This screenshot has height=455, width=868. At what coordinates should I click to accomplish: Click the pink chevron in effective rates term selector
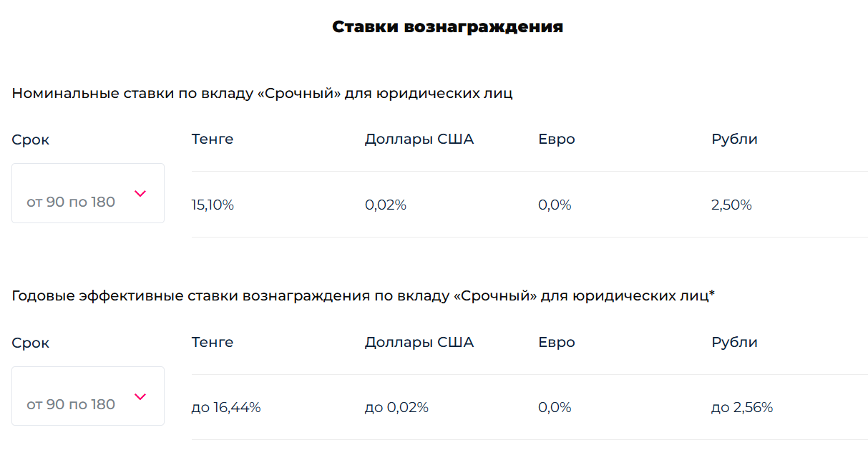coord(140,397)
